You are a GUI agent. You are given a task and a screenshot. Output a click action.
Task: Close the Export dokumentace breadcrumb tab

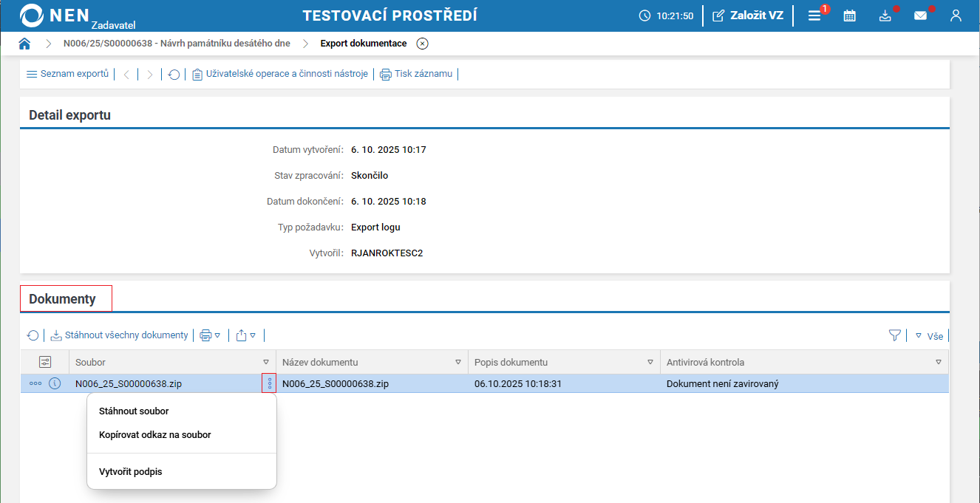tap(422, 44)
